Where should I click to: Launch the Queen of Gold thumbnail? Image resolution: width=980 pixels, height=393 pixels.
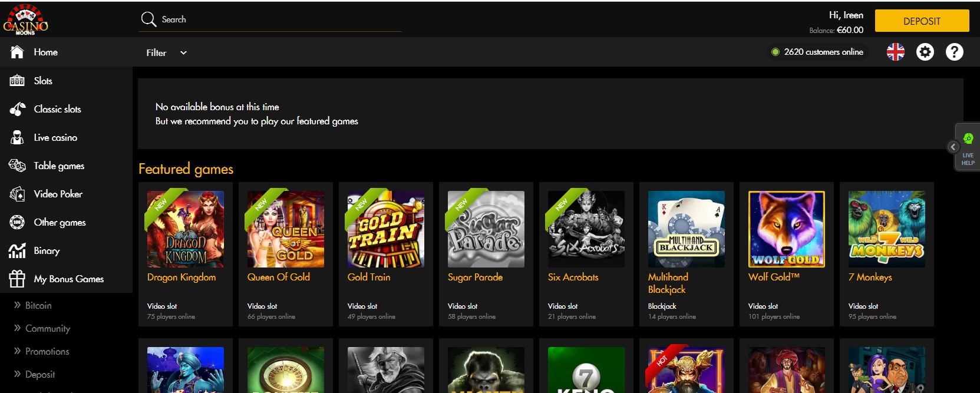point(286,229)
